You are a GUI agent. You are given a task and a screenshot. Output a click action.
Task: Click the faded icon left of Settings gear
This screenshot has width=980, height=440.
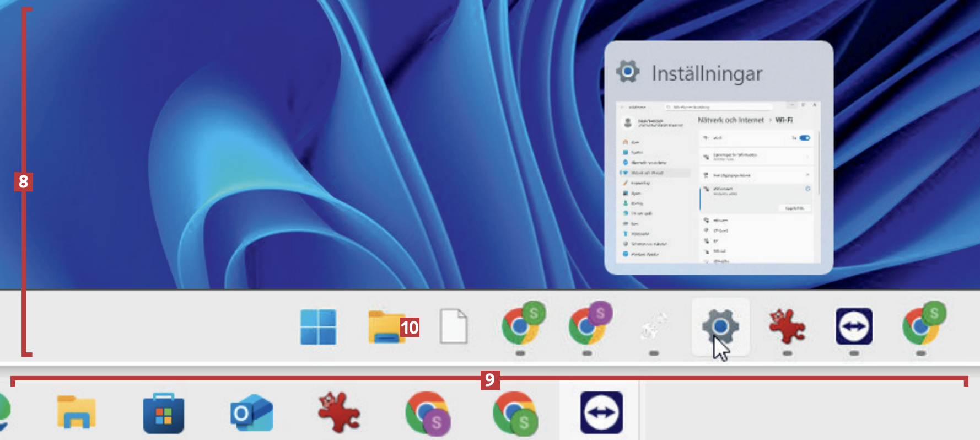pyautogui.click(x=654, y=326)
